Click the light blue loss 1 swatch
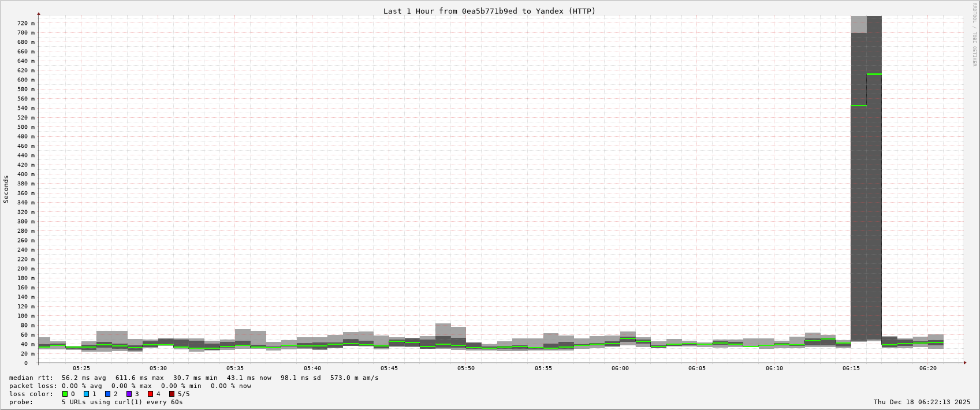Viewport: 980px width, 410px height. pos(86,394)
